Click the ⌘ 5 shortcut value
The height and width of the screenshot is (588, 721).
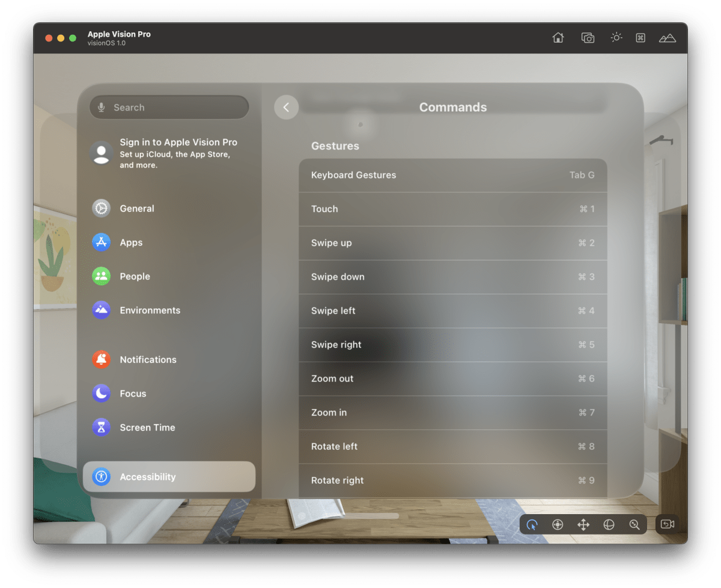pos(586,345)
